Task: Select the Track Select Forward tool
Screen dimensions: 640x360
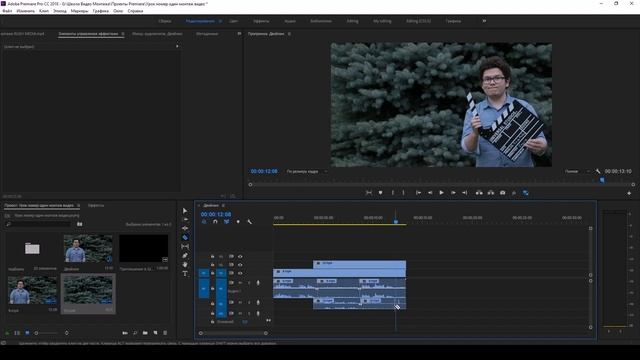Action: [x=185, y=220]
